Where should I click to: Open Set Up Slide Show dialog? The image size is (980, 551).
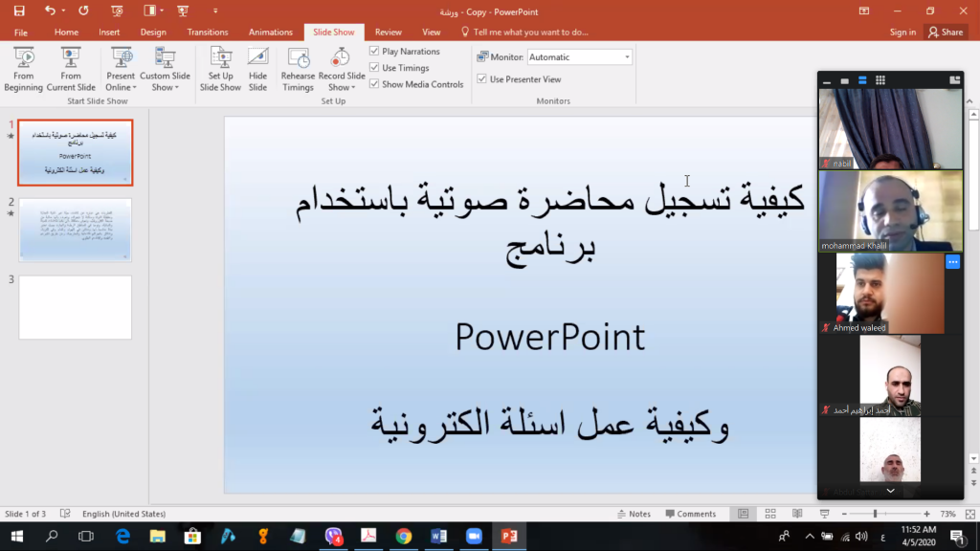pyautogui.click(x=220, y=69)
